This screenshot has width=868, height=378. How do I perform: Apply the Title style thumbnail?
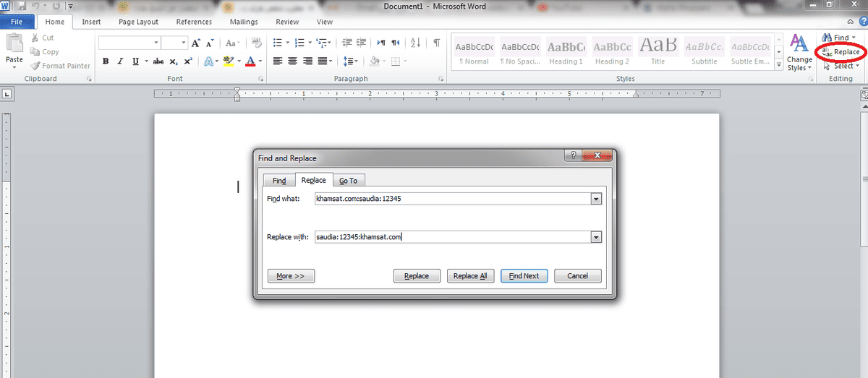658,51
